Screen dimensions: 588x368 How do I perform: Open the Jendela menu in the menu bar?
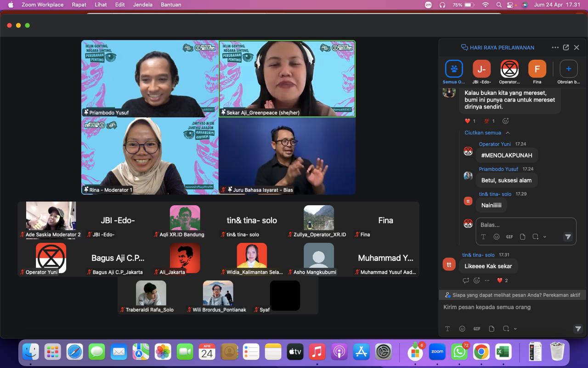coord(143,5)
